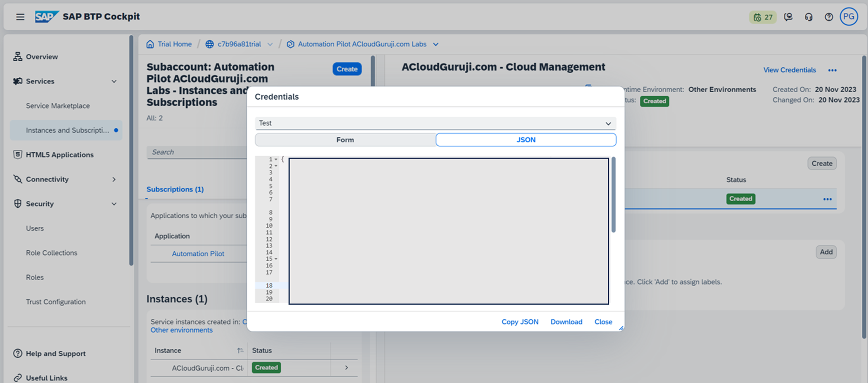Fold JSON code at line 15

coord(276,259)
